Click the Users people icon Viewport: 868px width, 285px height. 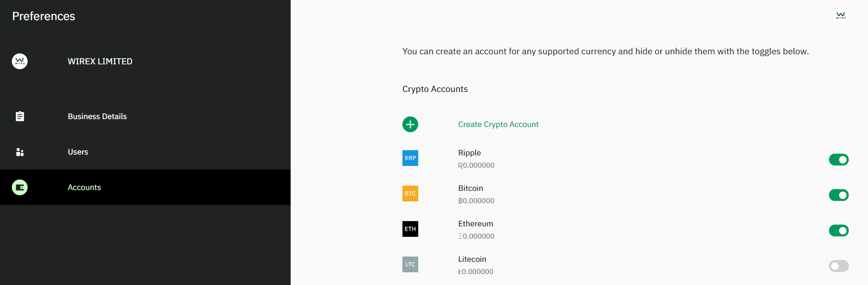tap(20, 152)
